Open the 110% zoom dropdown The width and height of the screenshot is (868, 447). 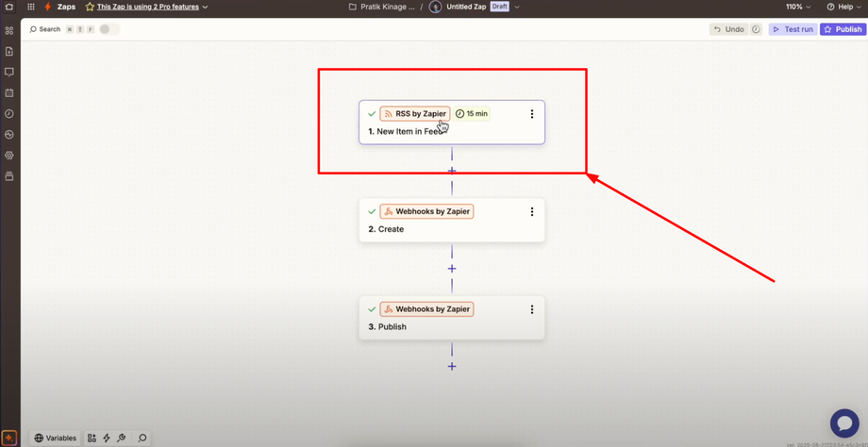[x=798, y=8]
